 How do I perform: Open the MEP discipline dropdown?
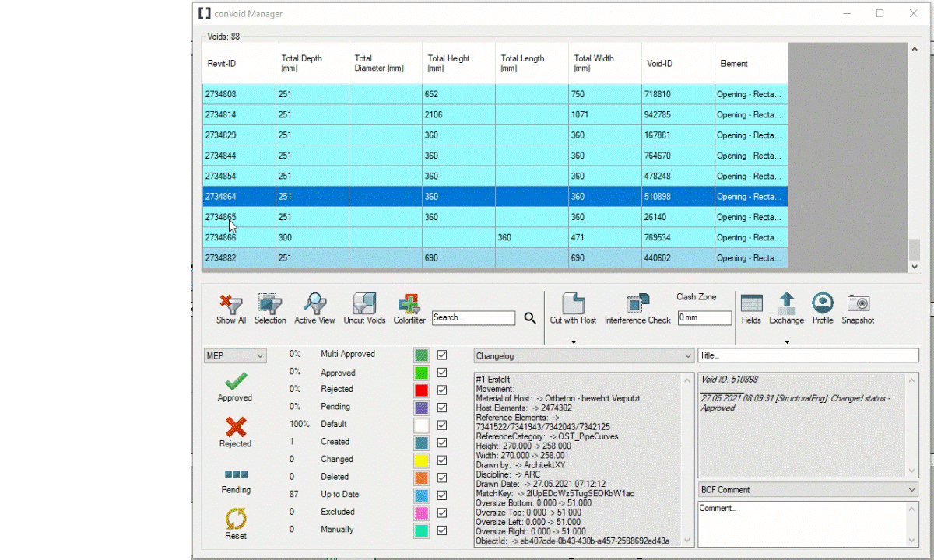click(x=235, y=355)
